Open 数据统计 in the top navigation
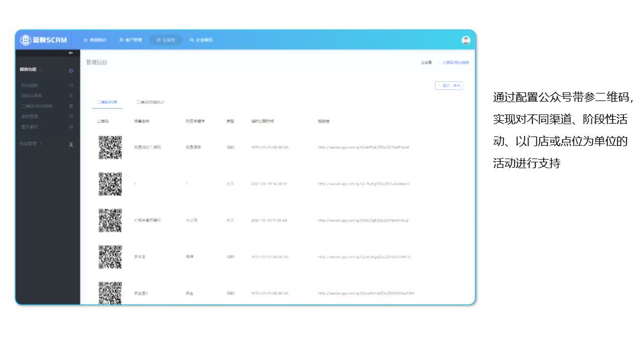The width and height of the screenshot is (644, 345). tap(95, 40)
